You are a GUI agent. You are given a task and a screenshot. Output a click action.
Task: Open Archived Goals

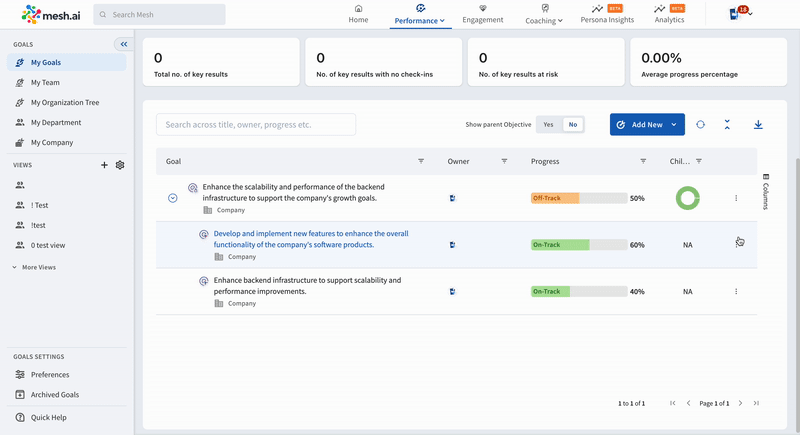55,395
